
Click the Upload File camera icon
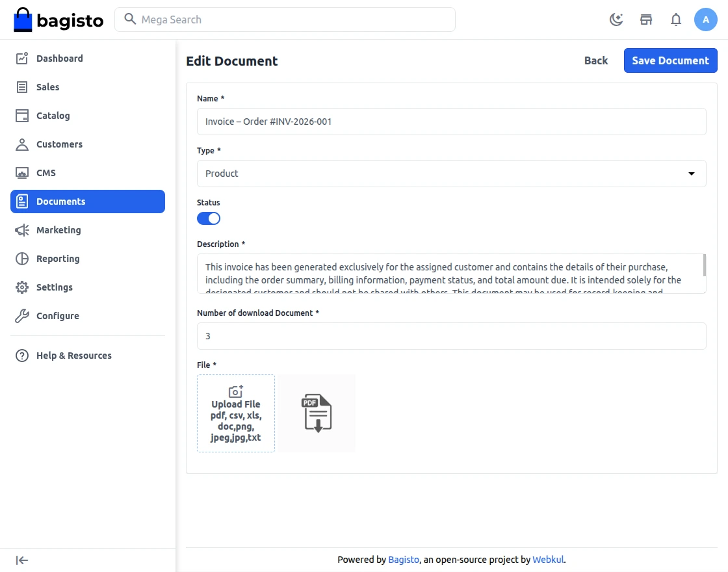[x=236, y=391]
